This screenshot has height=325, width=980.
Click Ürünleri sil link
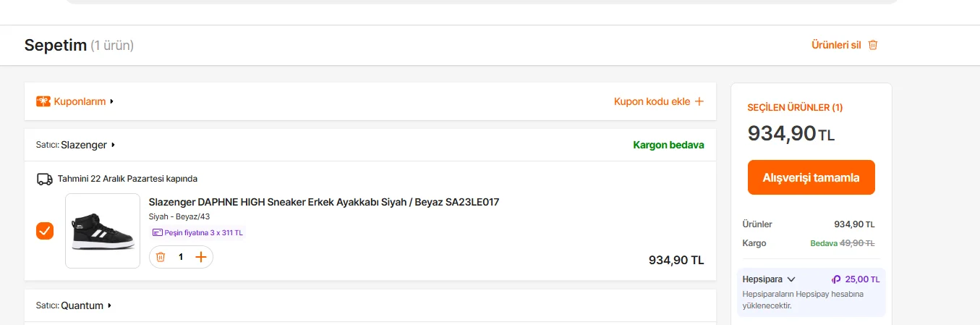[x=836, y=45]
